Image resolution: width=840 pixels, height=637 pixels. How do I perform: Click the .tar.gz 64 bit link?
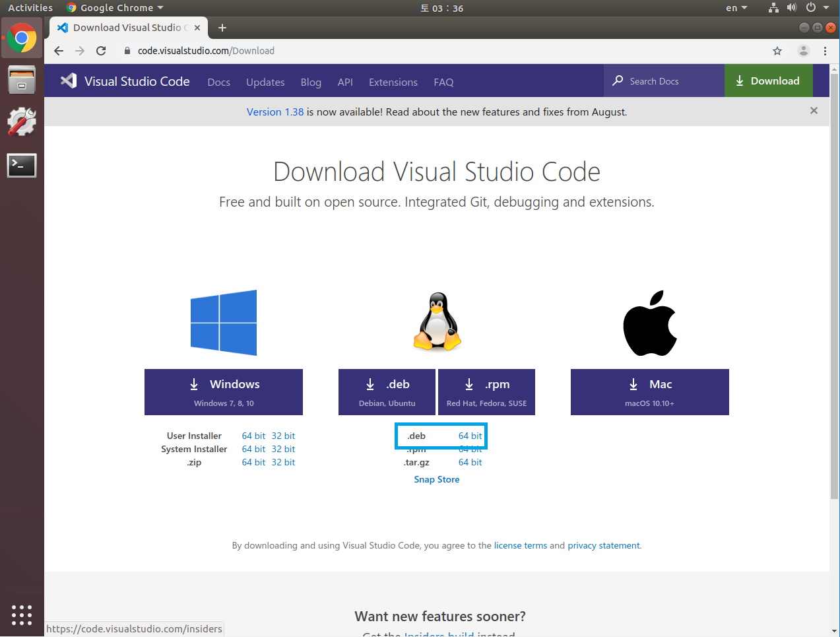pos(470,462)
